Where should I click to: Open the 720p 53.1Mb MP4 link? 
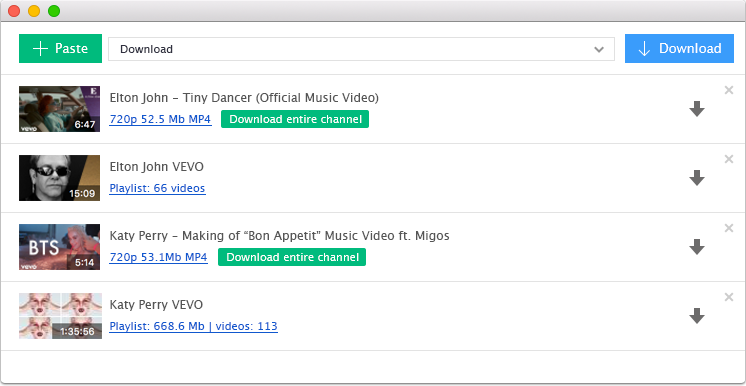pos(158,257)
